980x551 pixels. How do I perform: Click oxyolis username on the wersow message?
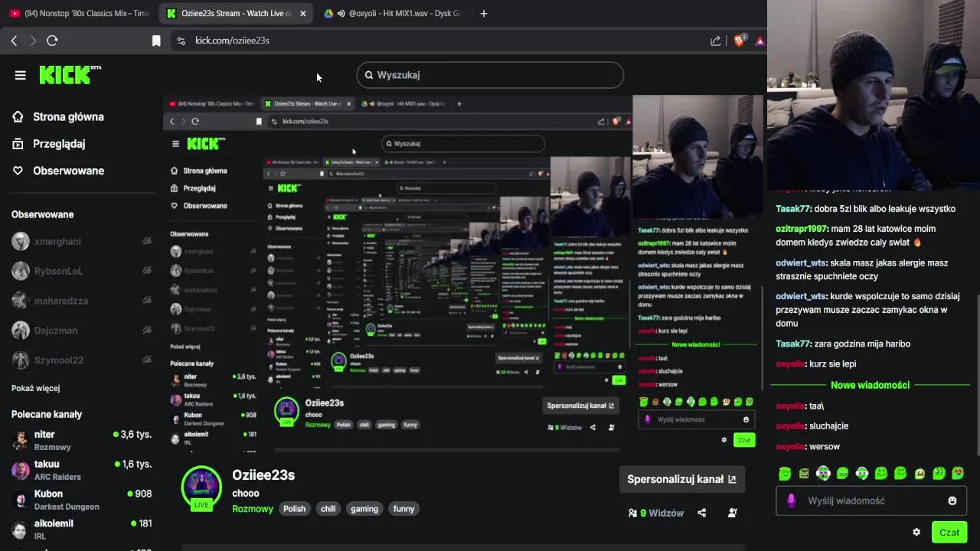click(x=789, y=447)
